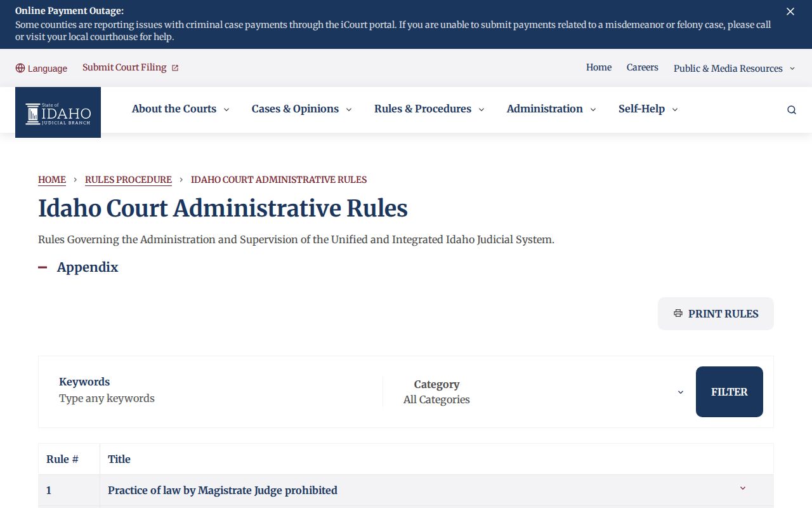Go to the Home link in top bar
Viewport: 812px width, 508px height.
(x=599, y=67)
